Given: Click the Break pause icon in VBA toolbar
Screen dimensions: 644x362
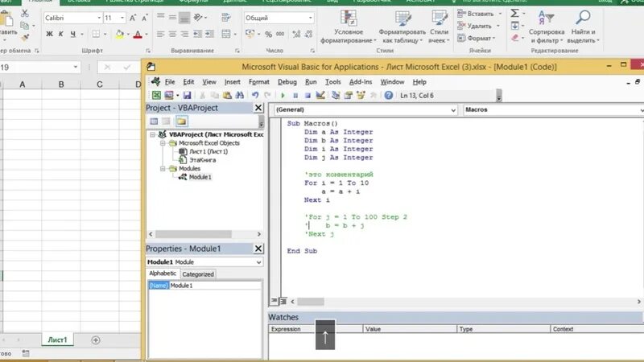Looking at the screenshot, I should coord(295,95).
